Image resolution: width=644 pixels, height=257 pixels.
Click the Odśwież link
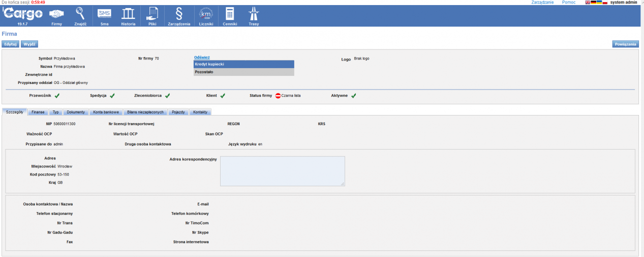(x=202, y=58)
